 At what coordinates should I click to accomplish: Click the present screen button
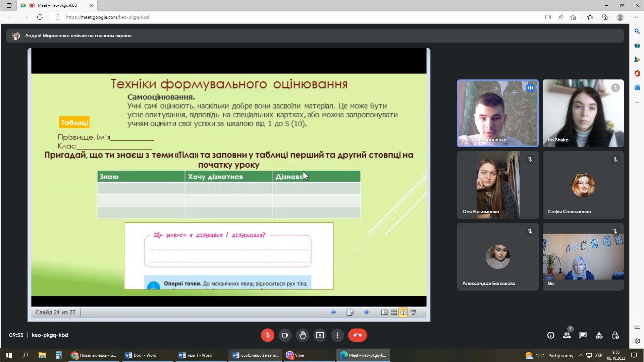coord(320,335)
